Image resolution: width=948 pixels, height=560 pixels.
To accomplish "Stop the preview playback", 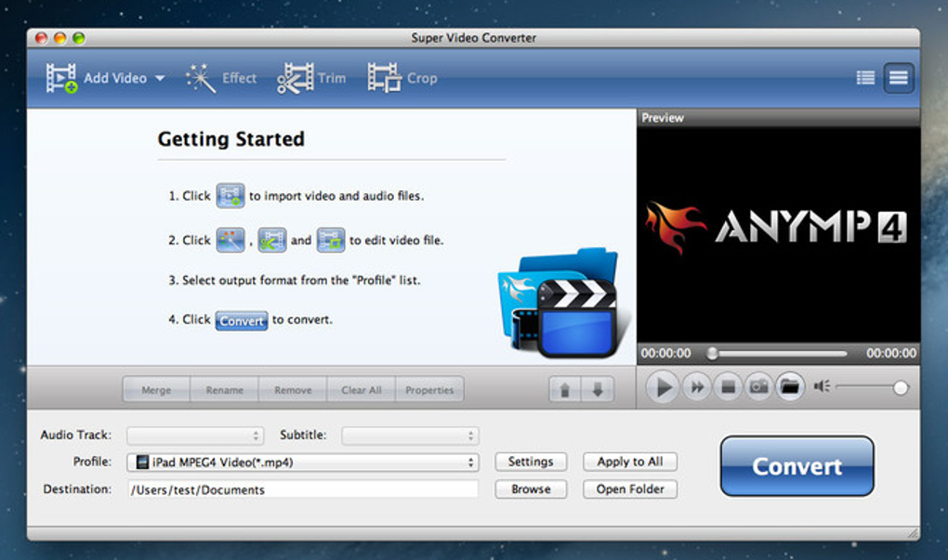I will click(x=728, y=386).
